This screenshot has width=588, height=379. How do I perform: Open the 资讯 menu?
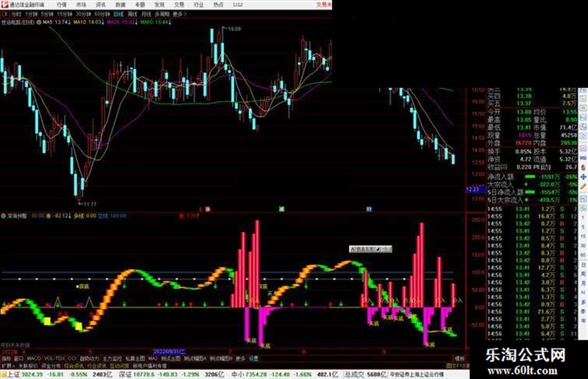(101, 5)
